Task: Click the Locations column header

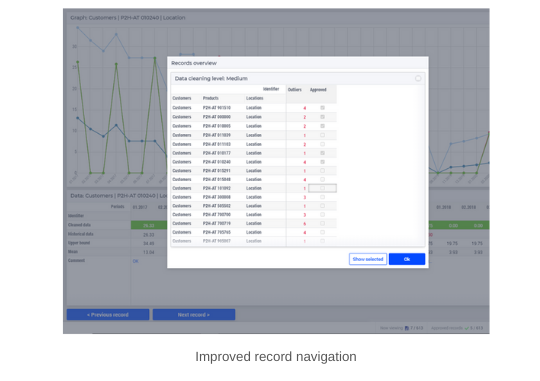Action: [255, 98]
